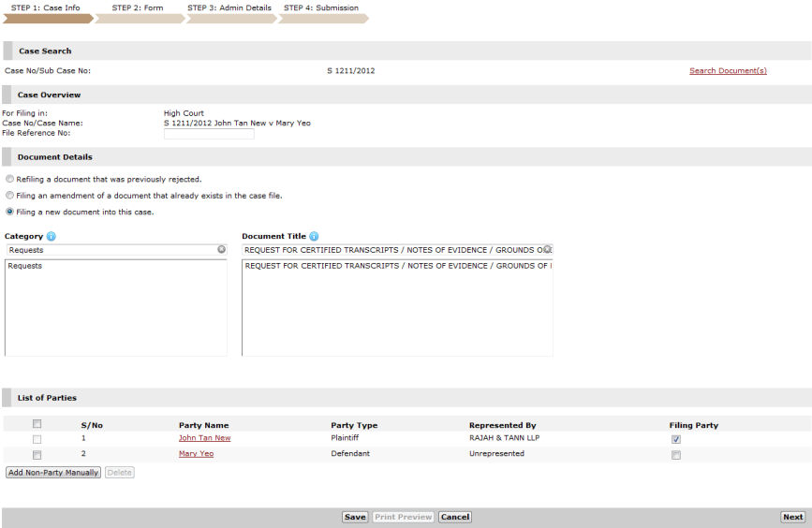Screen dimensions: 812x528
Task: Click Next to proceed
Action: [x=792, y=517]
